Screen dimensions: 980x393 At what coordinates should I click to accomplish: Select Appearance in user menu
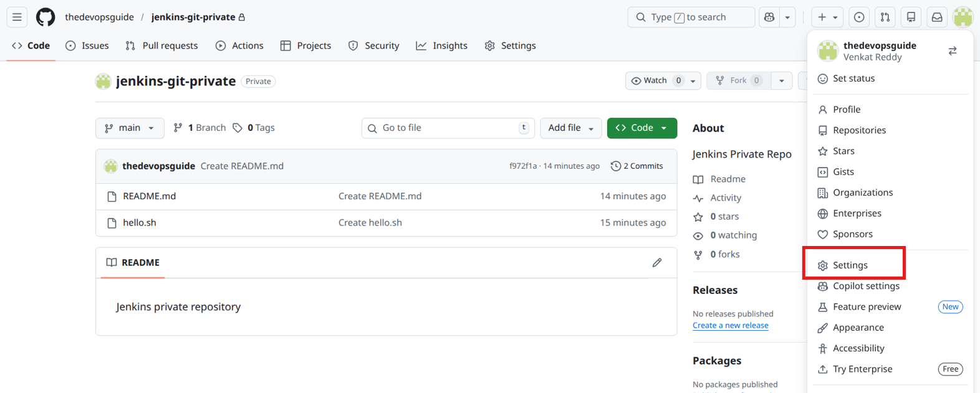(890, 328)
